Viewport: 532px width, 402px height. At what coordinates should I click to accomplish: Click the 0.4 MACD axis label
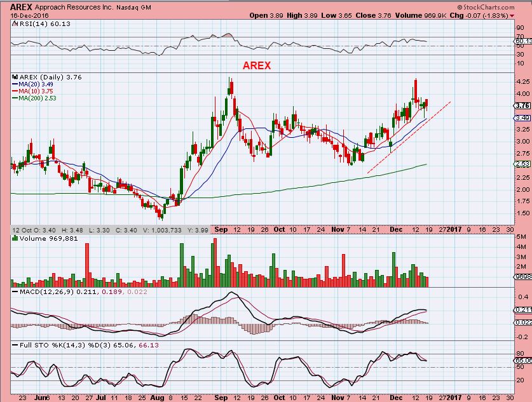[523, 297]
